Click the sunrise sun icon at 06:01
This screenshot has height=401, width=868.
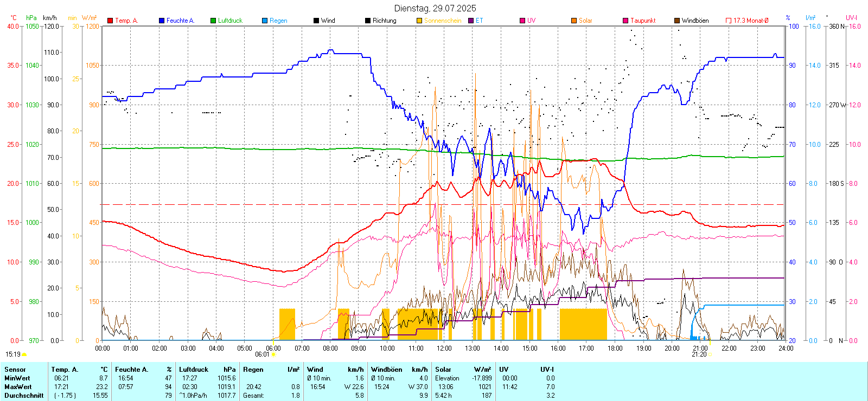click(x=273, y=354)
